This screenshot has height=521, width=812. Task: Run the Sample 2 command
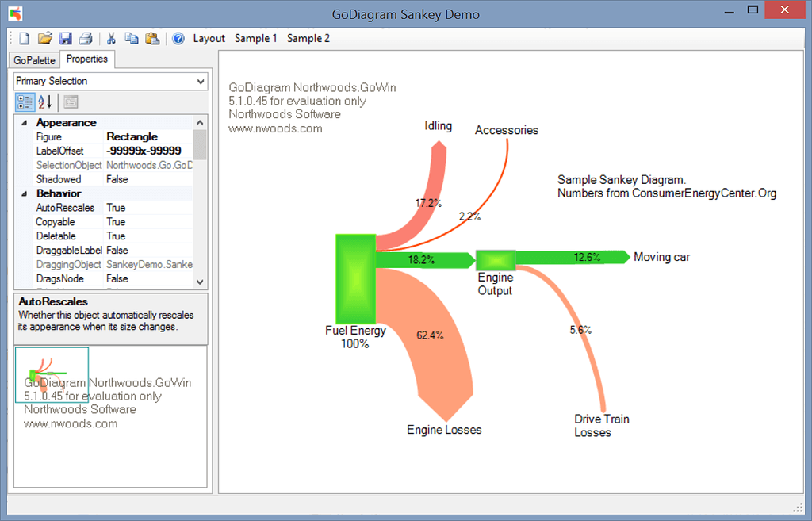point(308,38)
